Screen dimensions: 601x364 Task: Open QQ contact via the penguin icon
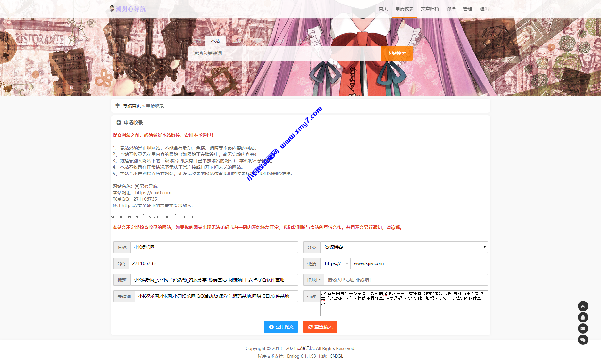point(583,317)
